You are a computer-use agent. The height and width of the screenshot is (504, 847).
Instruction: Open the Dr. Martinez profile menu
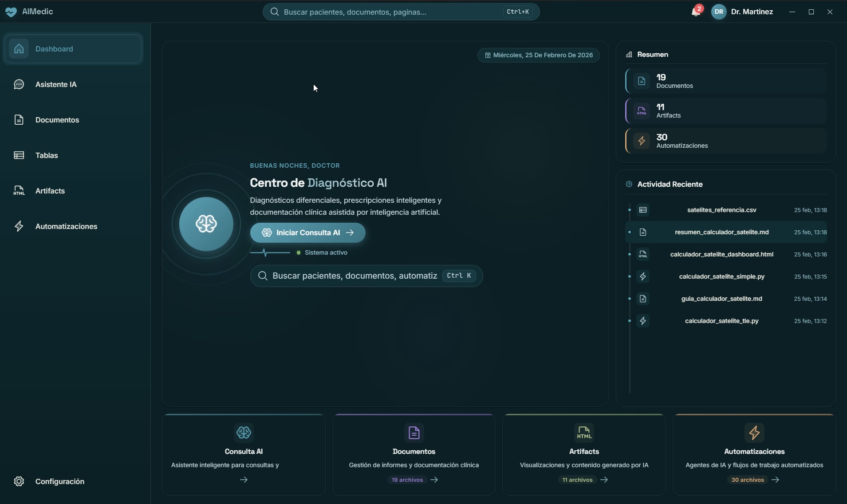pos(743,12)
